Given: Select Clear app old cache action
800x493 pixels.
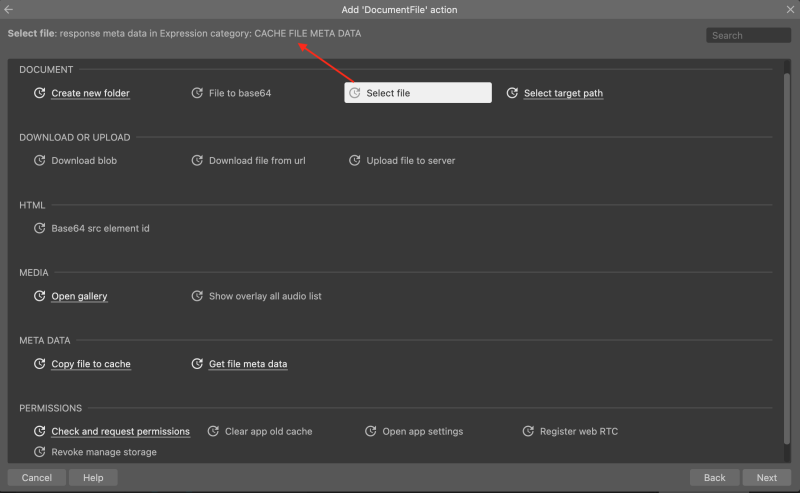Looking at the screenshot, I should 268,431.
